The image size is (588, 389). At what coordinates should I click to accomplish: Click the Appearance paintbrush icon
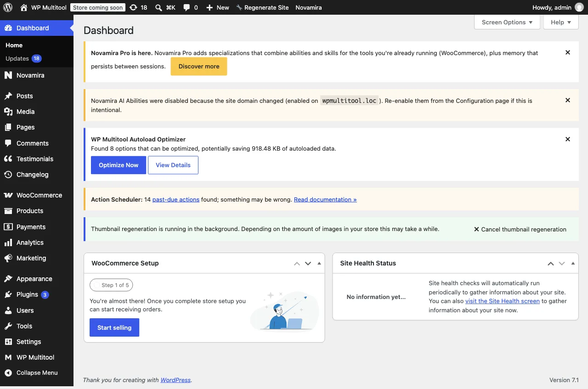coord(8,279)
